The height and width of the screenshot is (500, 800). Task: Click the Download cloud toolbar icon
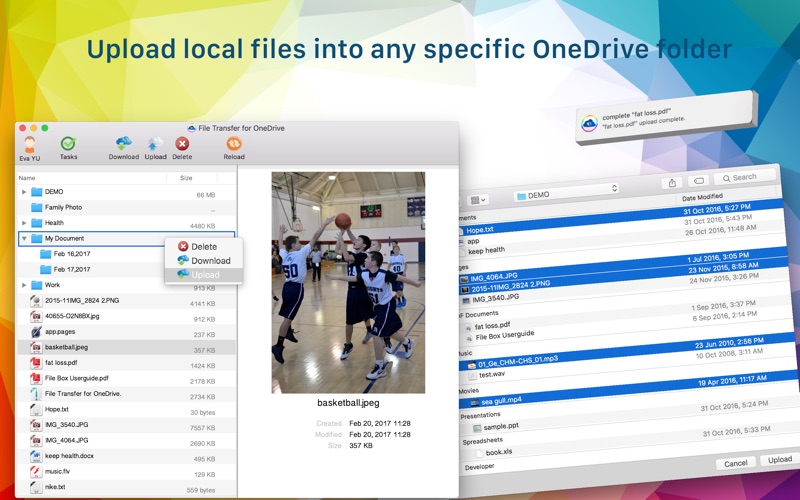(123, 143)
